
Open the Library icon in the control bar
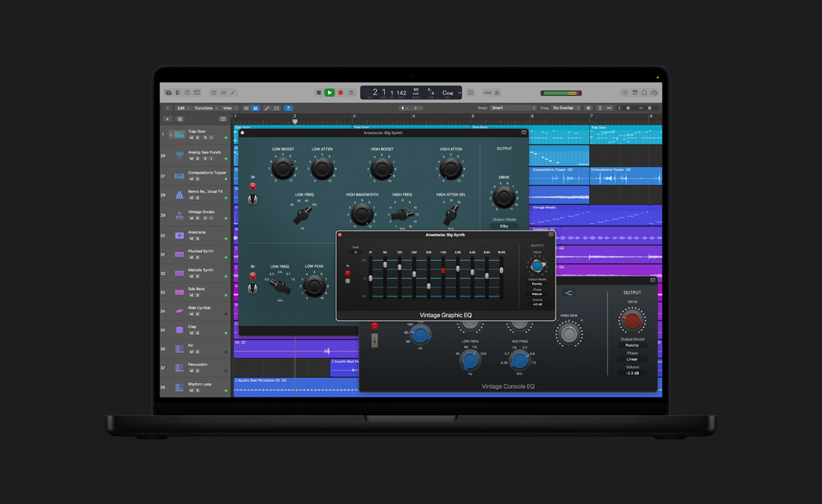168,92
